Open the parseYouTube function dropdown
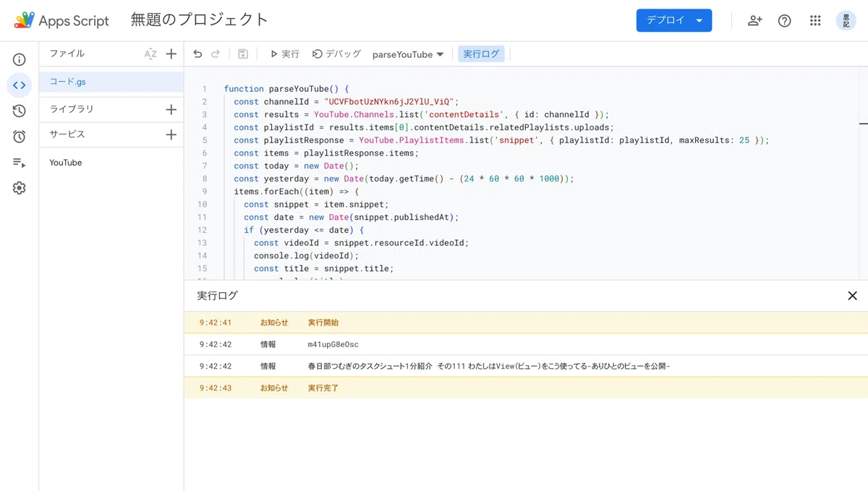Screen dimensions: 868x491 408,54
